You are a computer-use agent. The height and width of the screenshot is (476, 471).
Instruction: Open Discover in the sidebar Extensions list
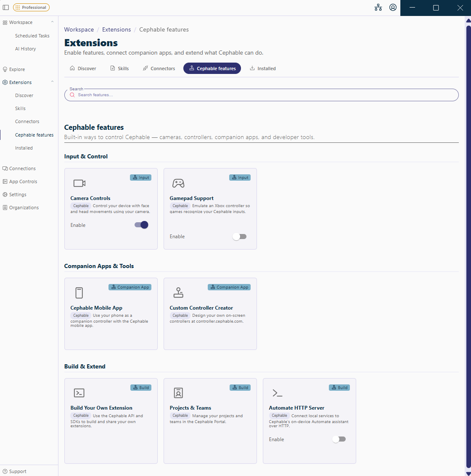click(24, 96)
